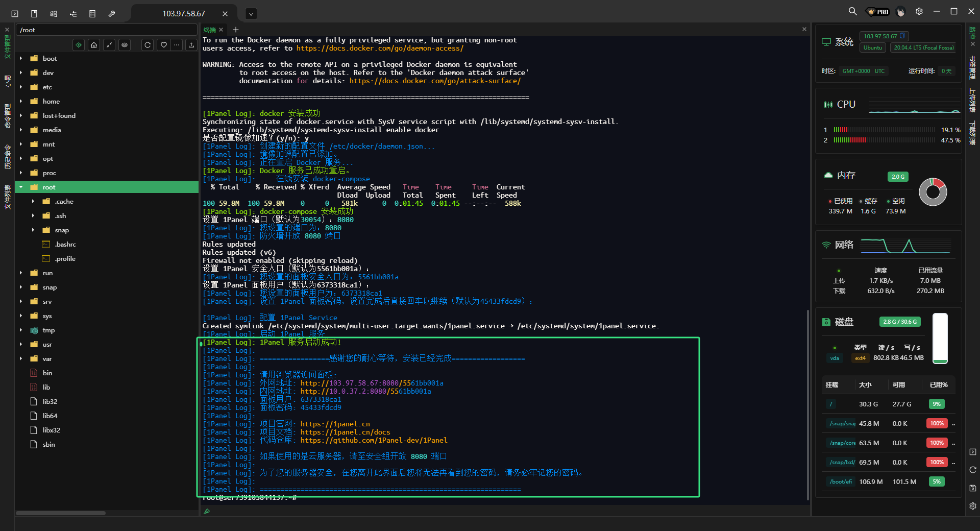
Task: Click the /boot/efi mount row
Action: tap(889, 481)
